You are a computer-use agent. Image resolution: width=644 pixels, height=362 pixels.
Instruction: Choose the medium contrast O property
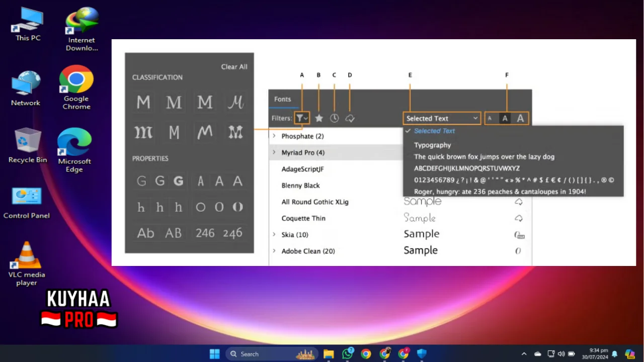[219, 207]
